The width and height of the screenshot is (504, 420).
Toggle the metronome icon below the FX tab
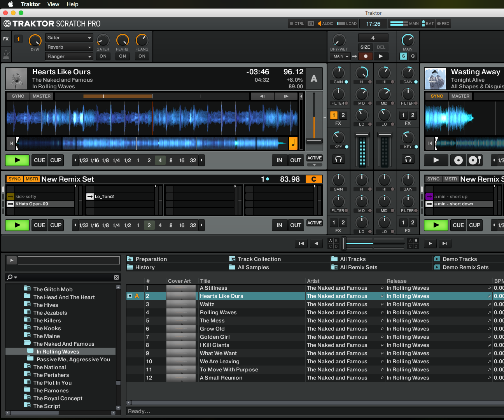coord(6,54)
